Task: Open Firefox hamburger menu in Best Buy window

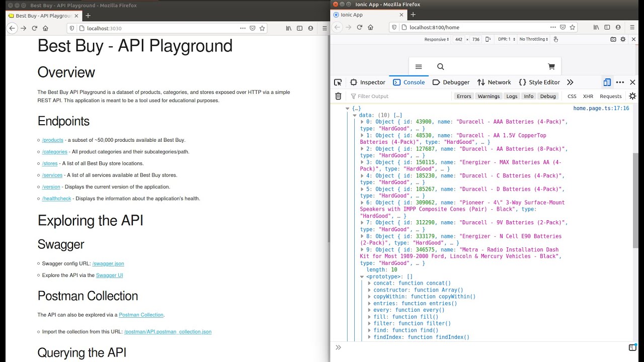Action: tap(325, 28)
